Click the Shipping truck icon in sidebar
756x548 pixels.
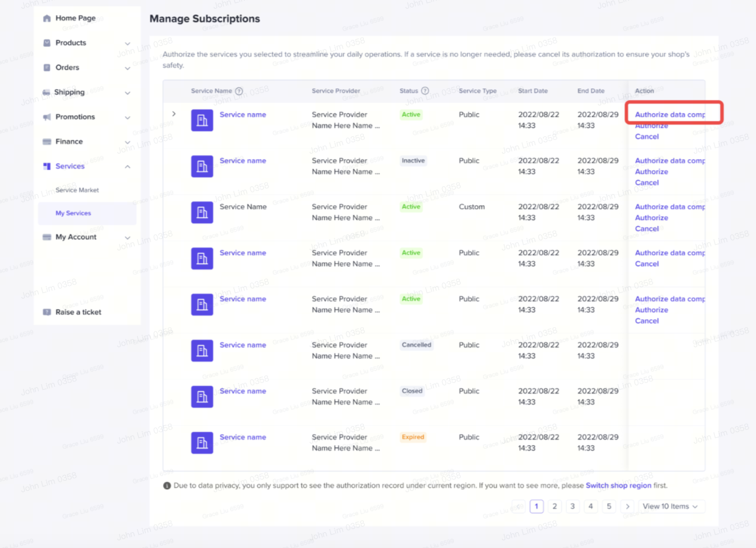(46, 92)
